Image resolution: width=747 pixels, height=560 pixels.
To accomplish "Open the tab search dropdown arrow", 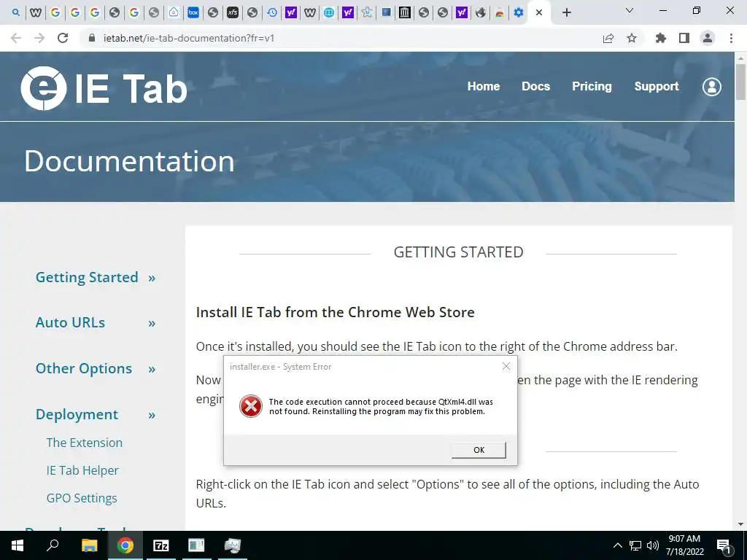I will coord(630,10).
